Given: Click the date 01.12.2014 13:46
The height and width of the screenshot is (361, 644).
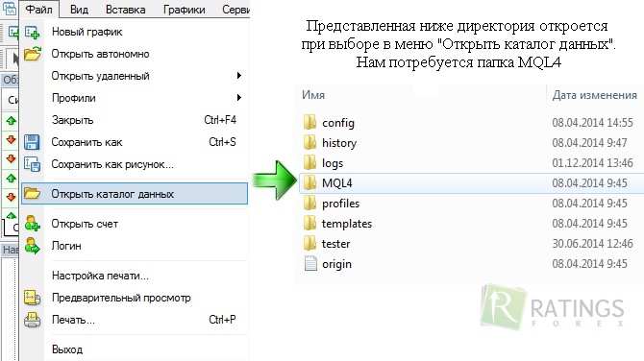Looking at the screenshot, I should (x=592, y=163).
